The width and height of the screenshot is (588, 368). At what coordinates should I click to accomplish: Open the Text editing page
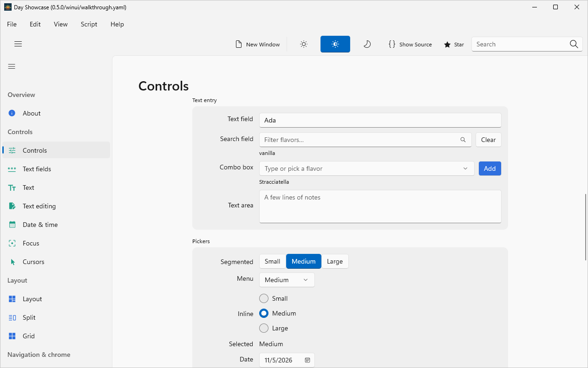tap(56, 206)
